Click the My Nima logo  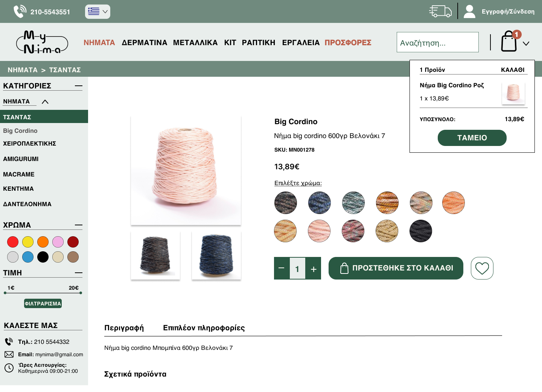tap(42, 42)
